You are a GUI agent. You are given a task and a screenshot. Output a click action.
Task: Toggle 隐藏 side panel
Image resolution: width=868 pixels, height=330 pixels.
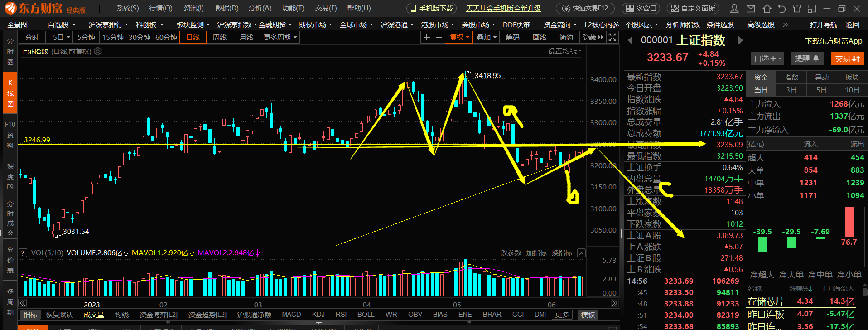point(593,37)
